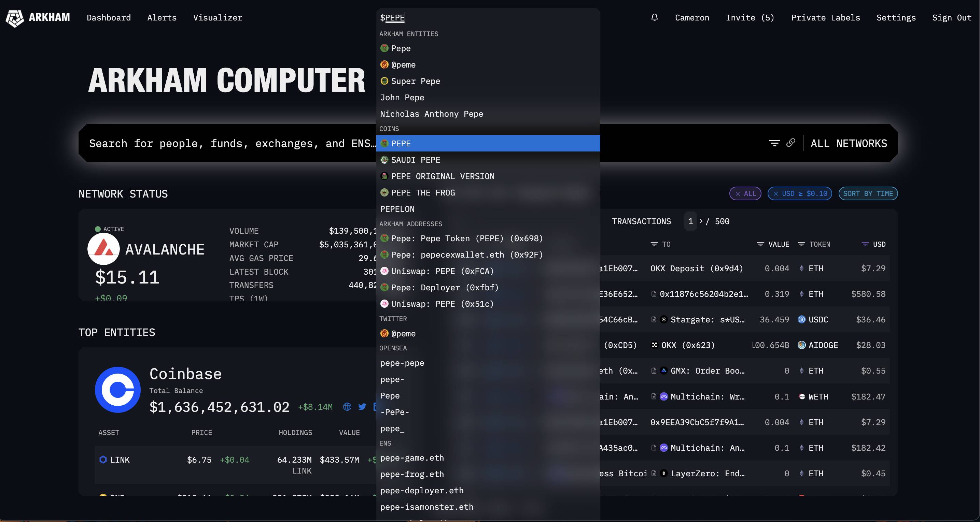Select PEPE THE FROG coin
Viewport: 980px width, 522px height.
(x=488, y=192)
